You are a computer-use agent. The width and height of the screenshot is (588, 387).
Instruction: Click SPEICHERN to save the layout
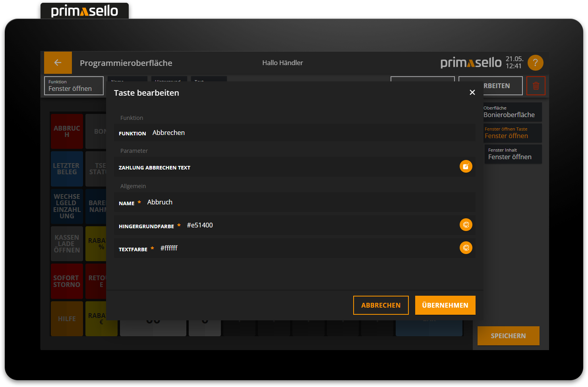pyautogui.click(x=508, y=335)
